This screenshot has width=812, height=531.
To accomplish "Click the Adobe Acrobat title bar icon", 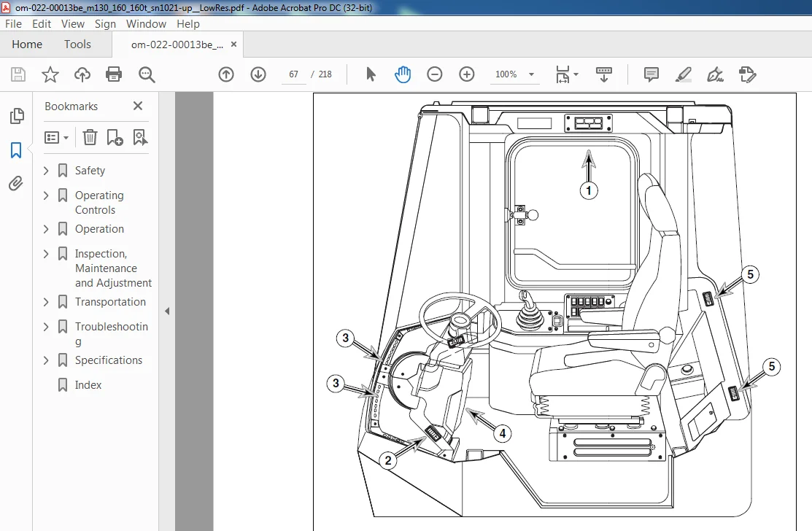I will 7,7.
